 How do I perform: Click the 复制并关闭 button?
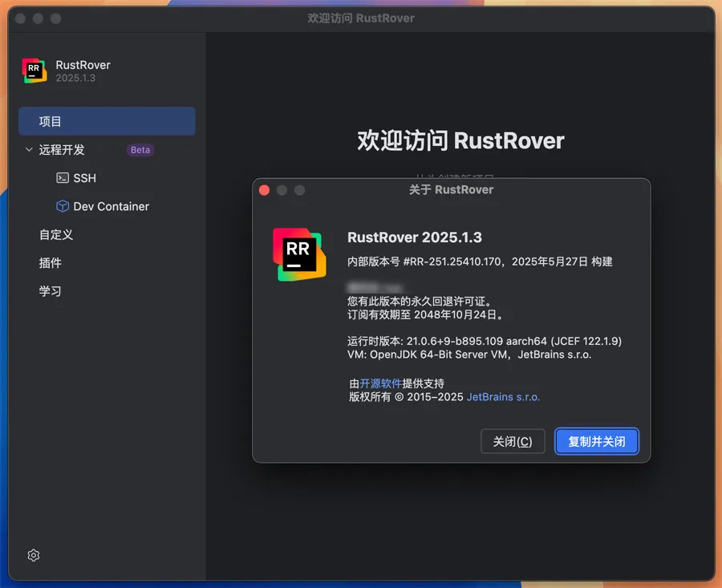[597, 441]
